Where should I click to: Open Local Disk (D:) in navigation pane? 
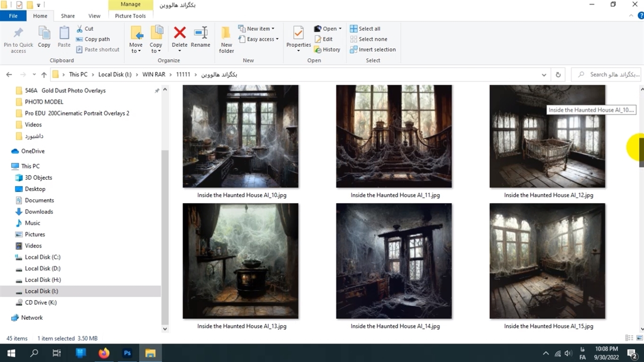[x=43, y=268]
